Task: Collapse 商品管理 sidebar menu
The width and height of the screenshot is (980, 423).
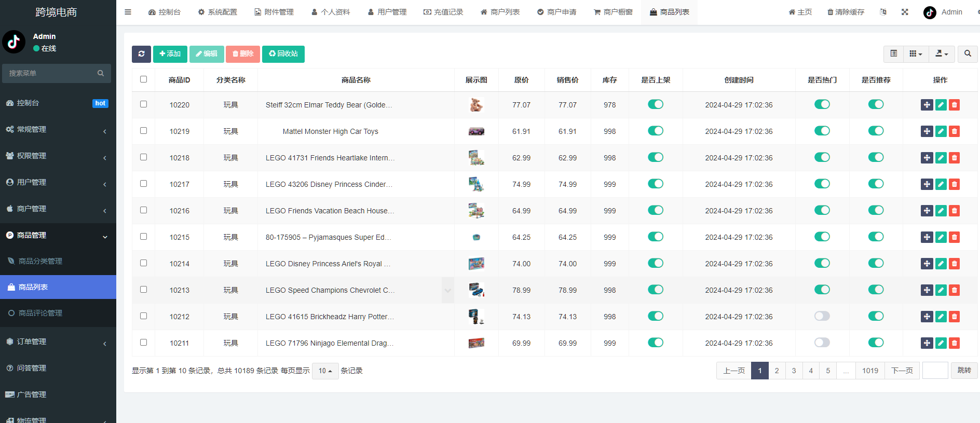Action: pos(58,236)
